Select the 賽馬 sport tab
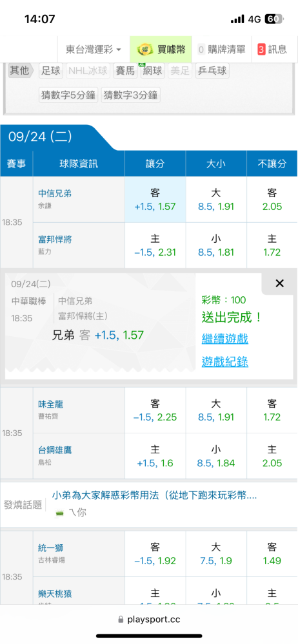298x644 pixels. [125, 71]
